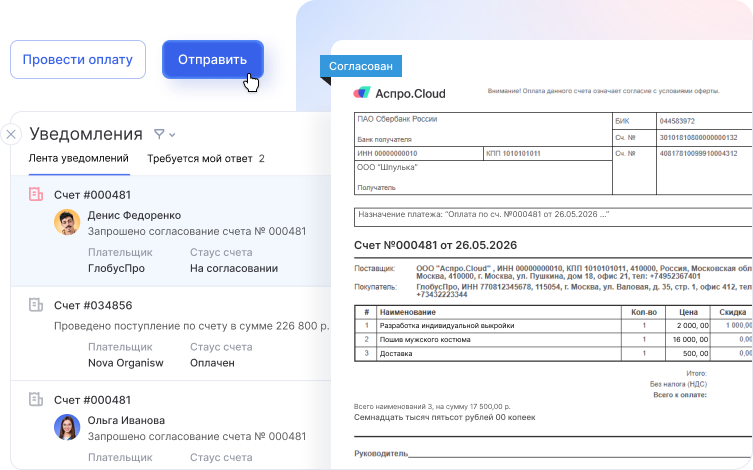Click the Оплачен invoice status
The height and width of the screenshot is (470, 753).
click(212, 363)
